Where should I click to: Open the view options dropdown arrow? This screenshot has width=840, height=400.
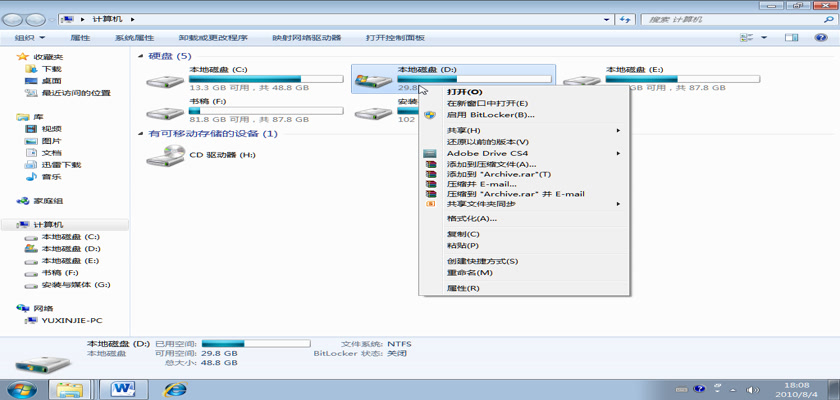(765, 37)
